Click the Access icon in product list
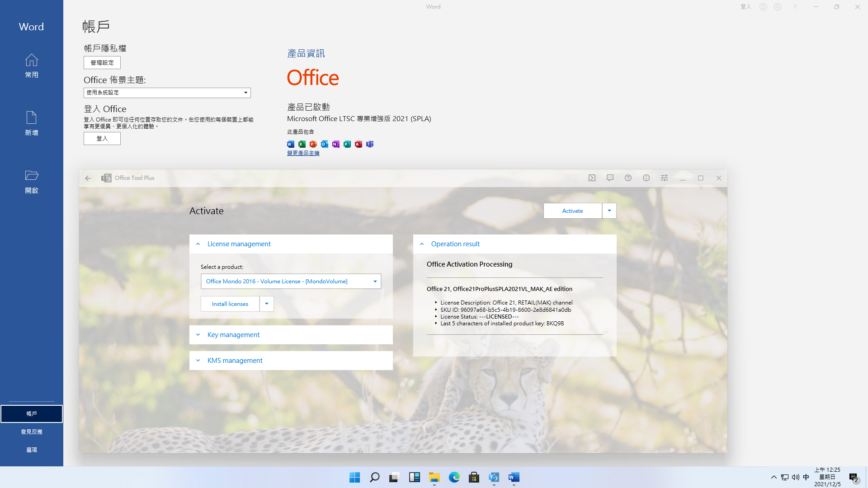This screenshot has height=488, width=868. pos(359,144)
